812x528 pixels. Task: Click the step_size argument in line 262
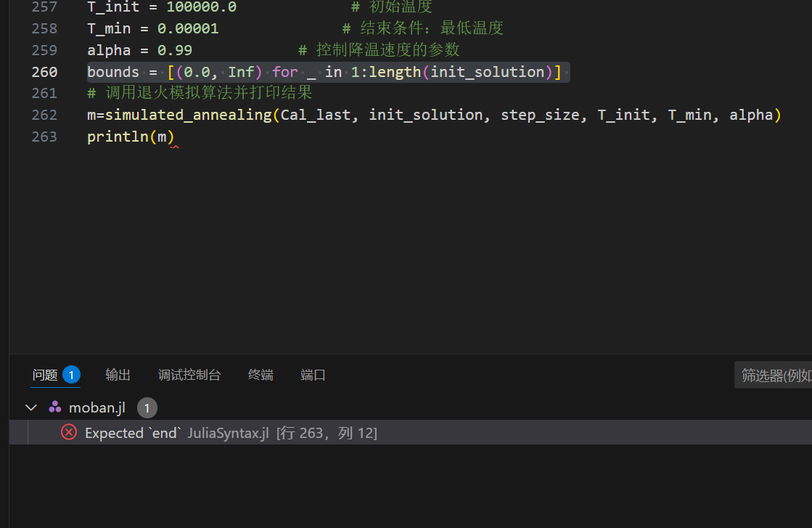540,115
